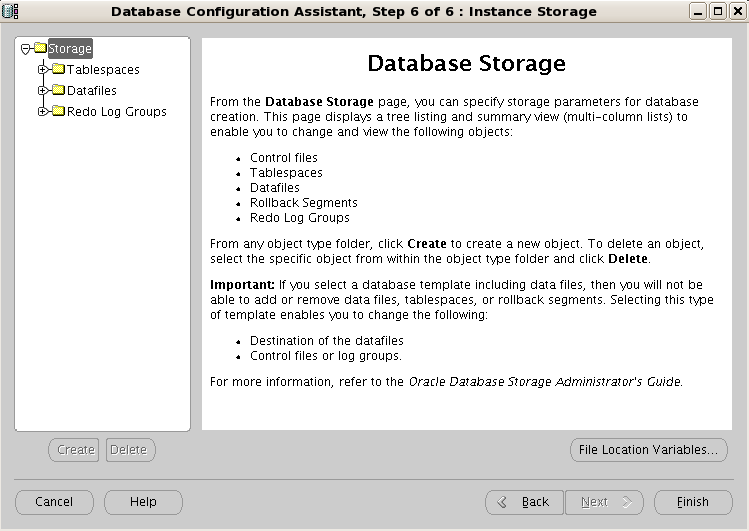Select Tablespaces in the storage tree
749x531 pixels.
103,70
